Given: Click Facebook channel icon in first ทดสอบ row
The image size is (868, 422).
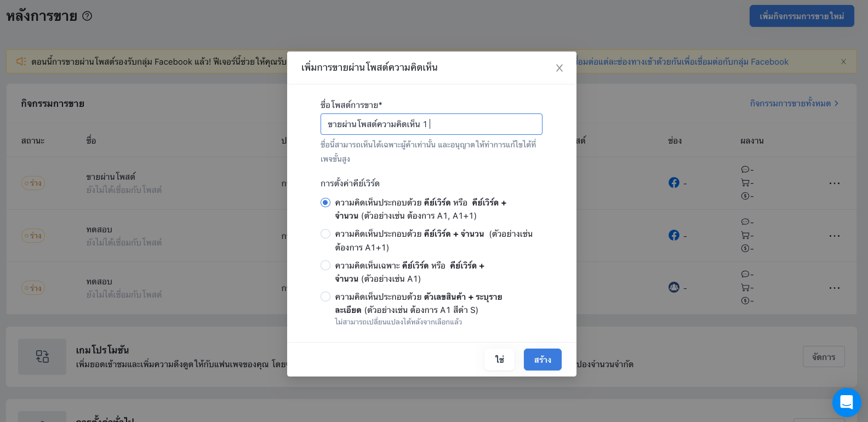Looking at the screenshot, I should pyautogui.click(x=674, y=235).
